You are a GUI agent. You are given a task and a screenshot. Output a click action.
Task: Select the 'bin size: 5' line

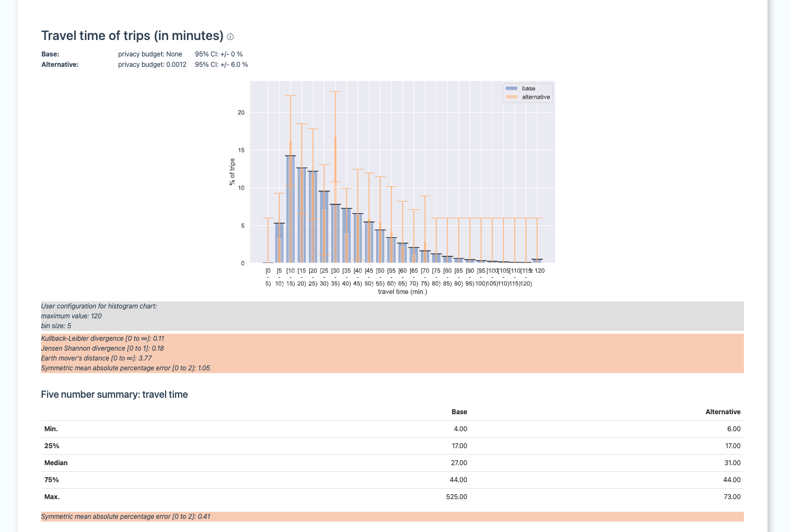pos(56,326)
